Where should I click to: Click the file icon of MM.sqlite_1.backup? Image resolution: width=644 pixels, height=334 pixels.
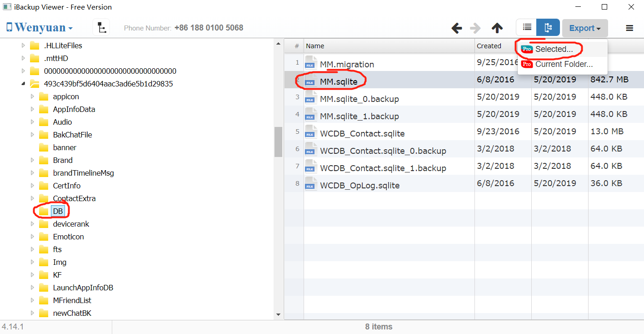(x=311, y=114)
